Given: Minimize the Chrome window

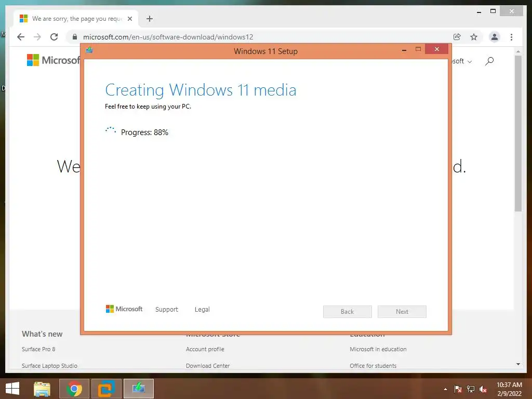Looking at the screenshot, I should coord(478,12).
